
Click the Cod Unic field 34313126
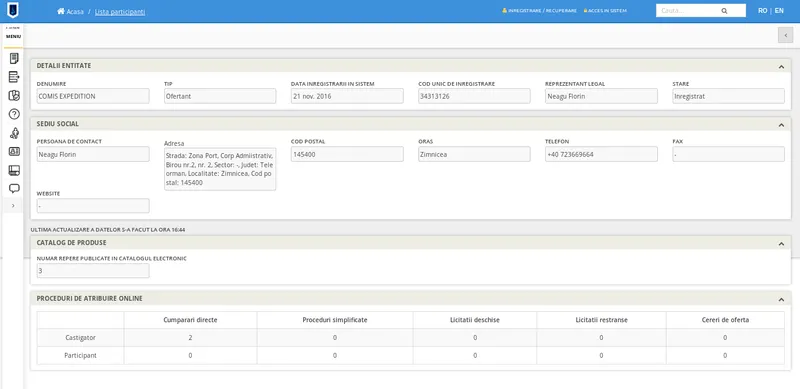pyautogui.click(x=474, y=96)
